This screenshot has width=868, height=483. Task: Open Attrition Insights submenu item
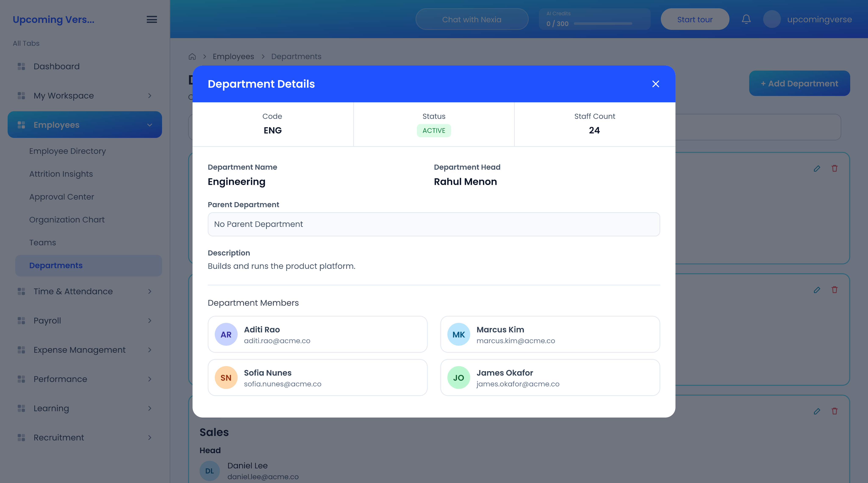pyautogui.click(x=88, y=174)
